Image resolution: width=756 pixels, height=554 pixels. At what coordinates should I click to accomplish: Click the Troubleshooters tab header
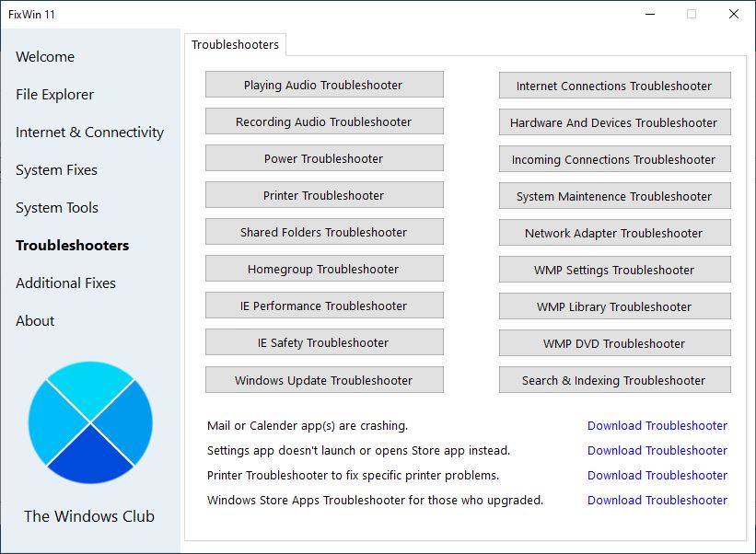click(236, 45)
